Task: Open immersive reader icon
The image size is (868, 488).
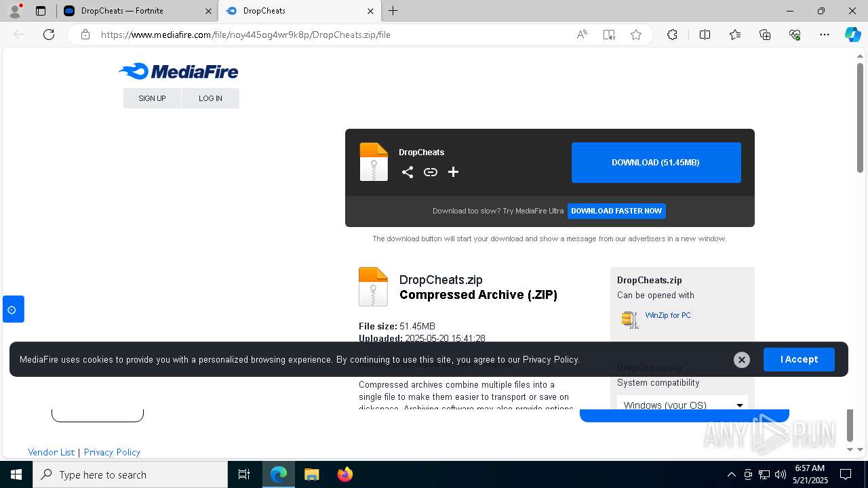Action: point(609,35)
